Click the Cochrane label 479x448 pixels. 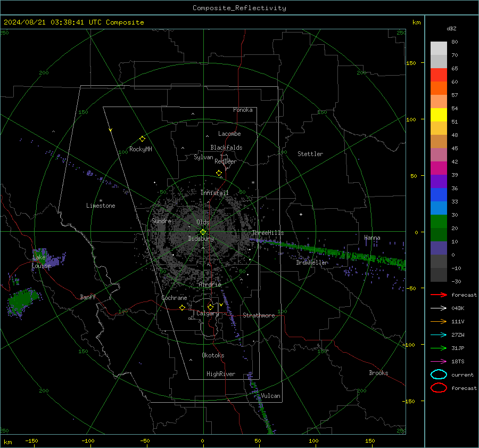click(x=174, y=298)
